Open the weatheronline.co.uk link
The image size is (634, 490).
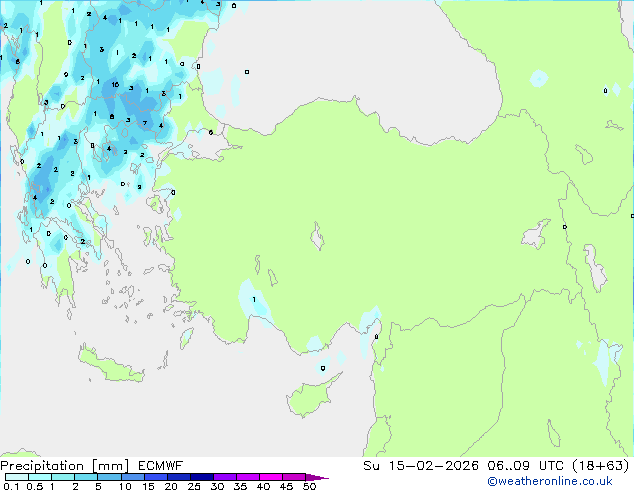550,481
